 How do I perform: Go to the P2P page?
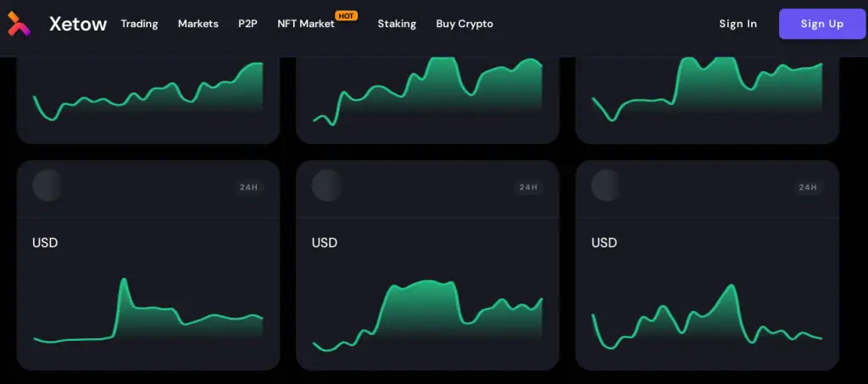(x=248, y=24)
